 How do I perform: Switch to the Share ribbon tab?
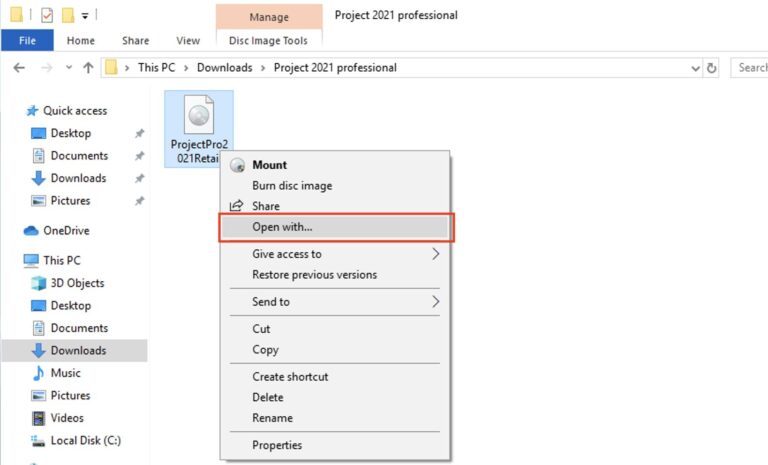[136, 41]
